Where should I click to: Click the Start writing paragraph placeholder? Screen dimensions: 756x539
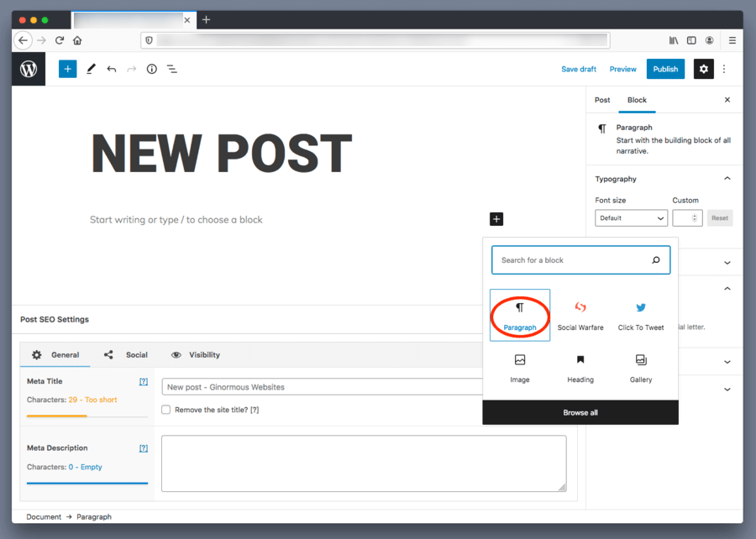tap(176, 220)
